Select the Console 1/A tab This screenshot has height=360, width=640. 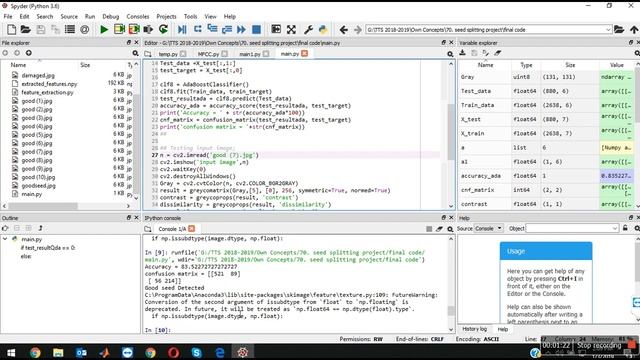[172, 229]
